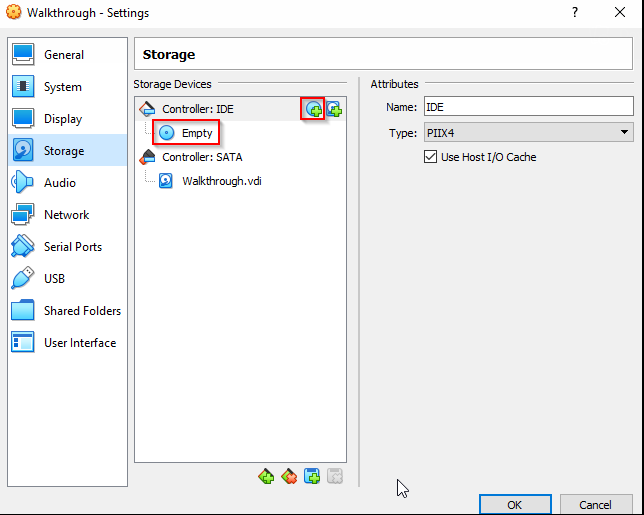Click the IDE controller icon
Image resolution: width=644 pixels, height=515 pixels.
(147, 109)
